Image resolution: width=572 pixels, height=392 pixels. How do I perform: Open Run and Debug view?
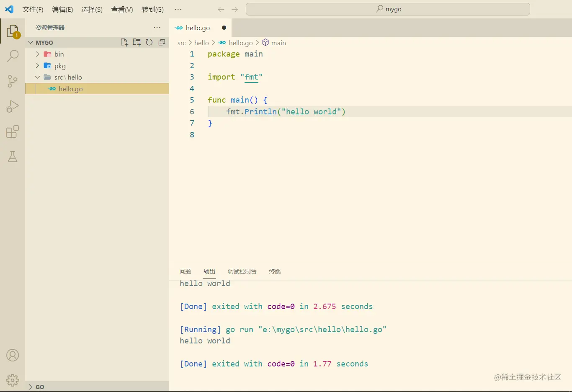[13, 106]
